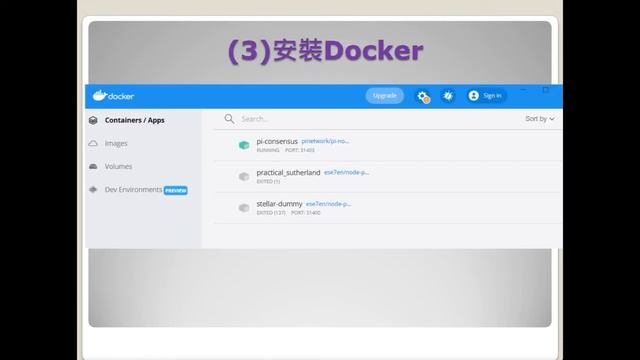Click the Upgrade button
Screen dimensions: 640x360
pyautogui.click(x=384, y=96)
